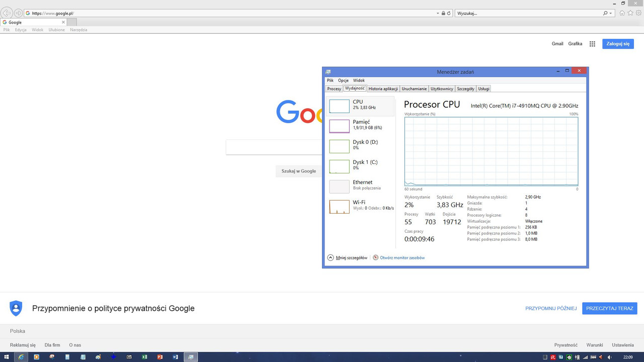Click the Task Manager title bar icon
This screenshot has height=362, width=644.
[328, 72]
